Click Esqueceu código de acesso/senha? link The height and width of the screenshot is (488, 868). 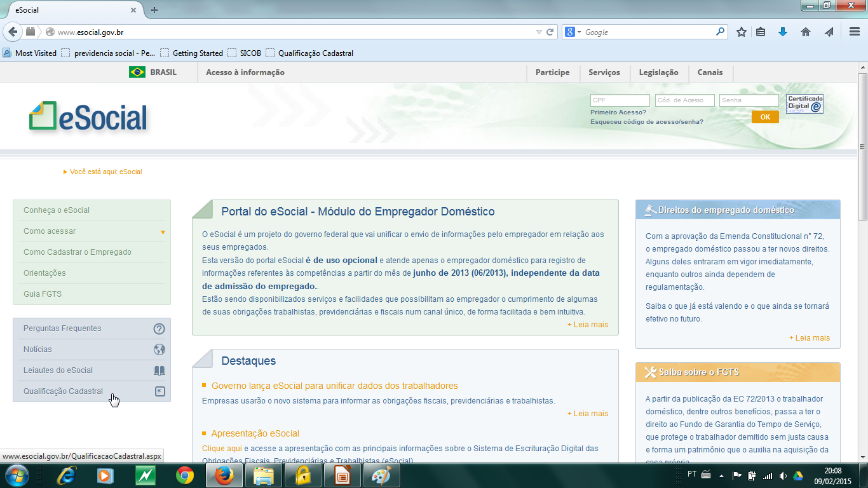click(647, 121)
